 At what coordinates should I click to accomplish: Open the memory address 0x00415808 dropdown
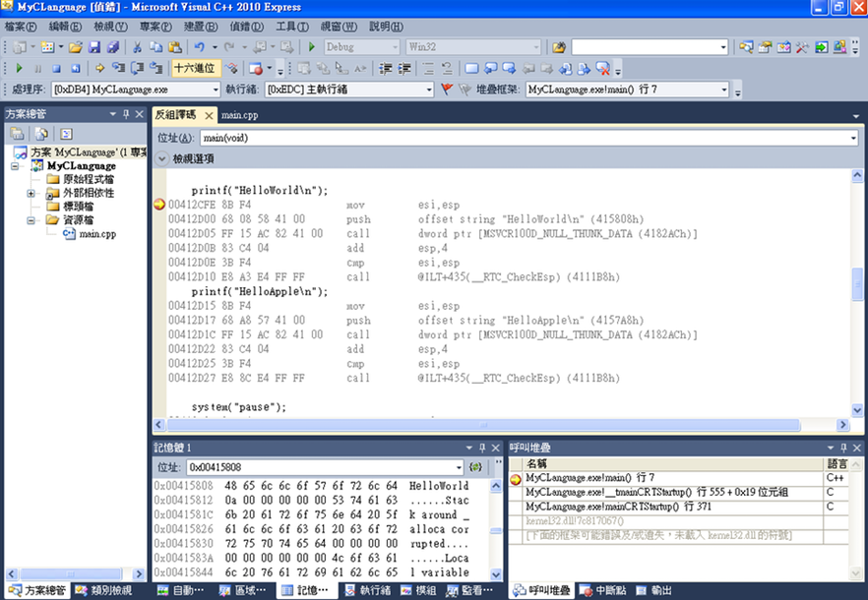(x=459, y=467)
